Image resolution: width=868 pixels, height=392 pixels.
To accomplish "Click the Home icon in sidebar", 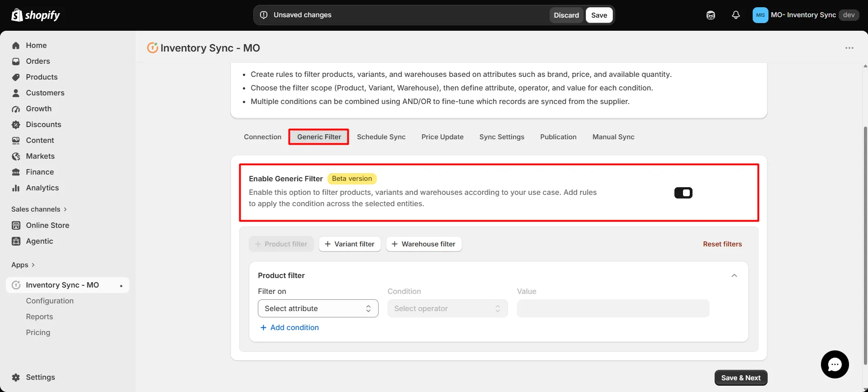I will [x=16, y=45].
